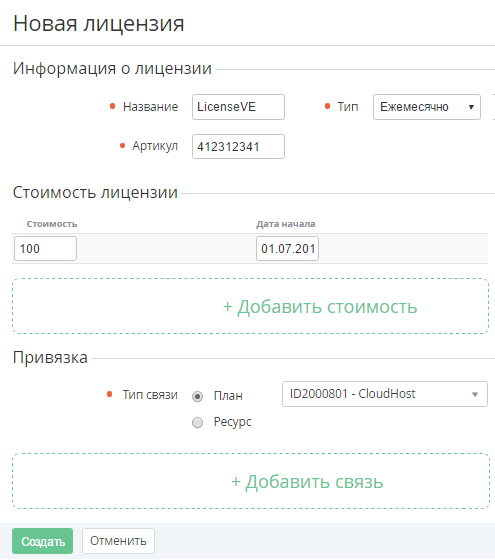Image resolution: width=495 pixels, height=560 pixels.
Task: Click the Название field containing LicenseVE
Action: pyautogui.click(x=238, y=107)
